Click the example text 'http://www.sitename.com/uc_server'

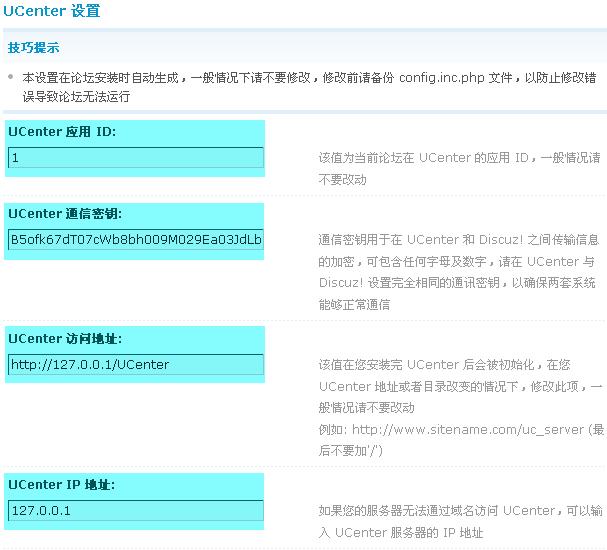468,430
